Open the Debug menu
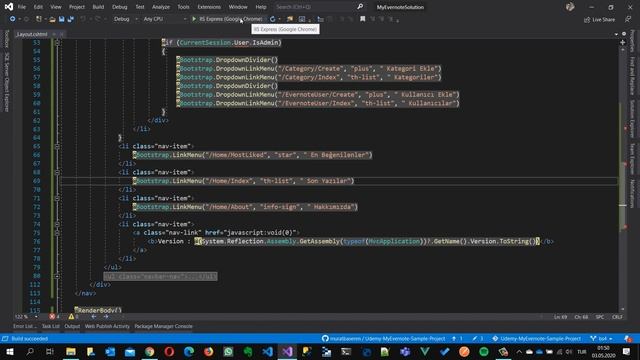The image size is (640, 360). coord(120,7)
